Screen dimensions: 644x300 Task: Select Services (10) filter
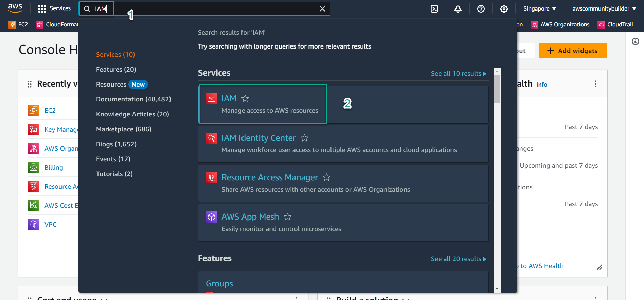click(x=115, y=54)
